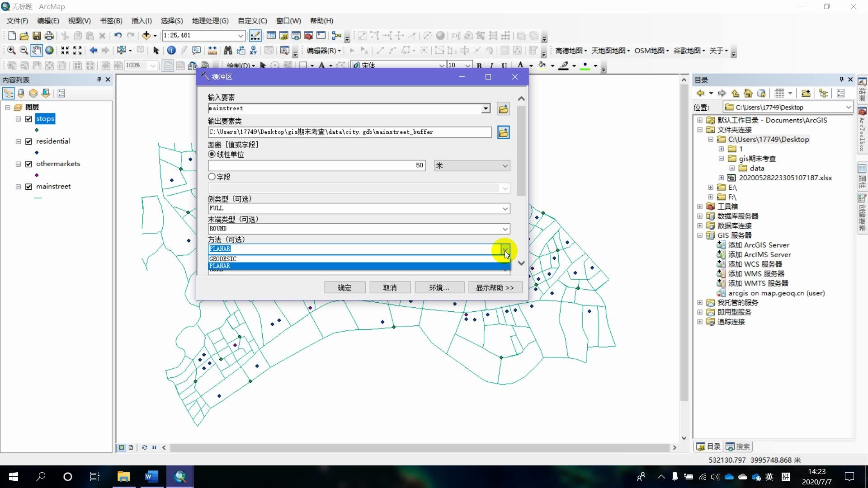Uncheck the stops layer checkbox
Viewport: 868px width, 488px height.
(x=28, y=119)
